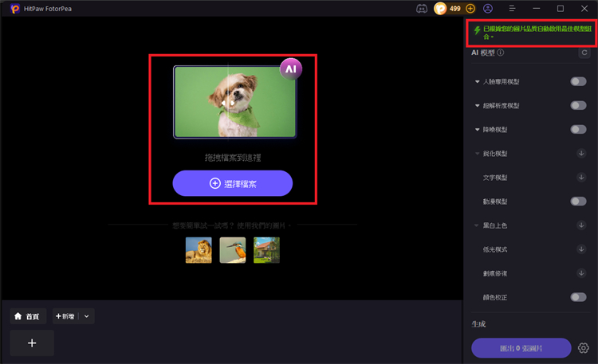Download the 文字模型 text model
The width and height of the screenshot is (598, 364).
(581, 178)
